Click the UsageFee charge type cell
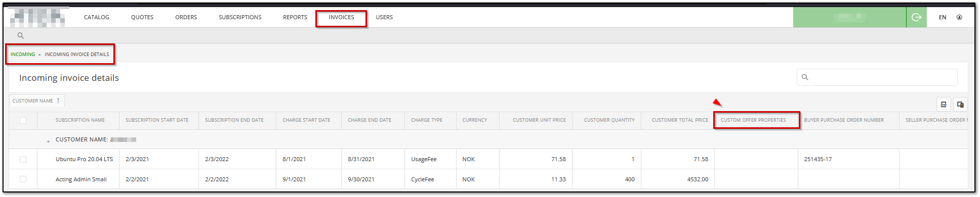This screenshot has width=980, height=197. tap(424, 159)
